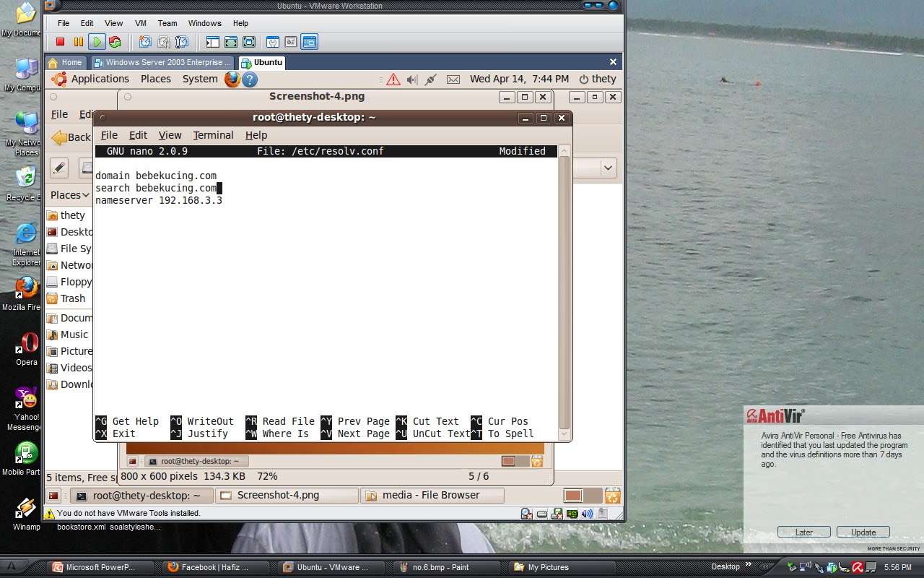924x578 pixels.
Task: Open the File menu in the terminal window
Action: coord(109,135)
